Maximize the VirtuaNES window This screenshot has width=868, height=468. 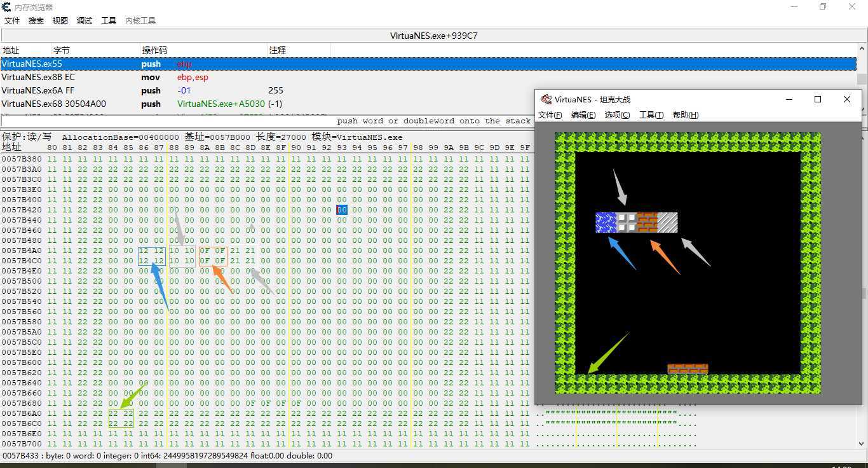tap(818, 99)
